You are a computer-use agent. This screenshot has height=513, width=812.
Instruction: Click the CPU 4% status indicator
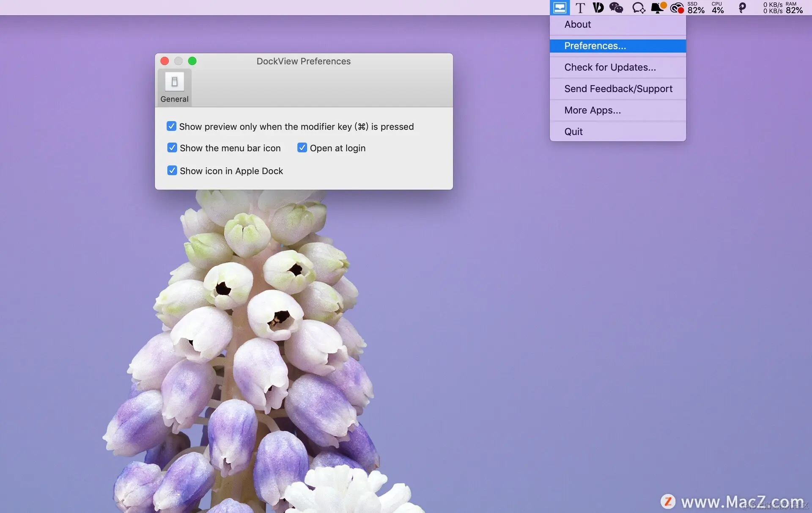pos(718,8)
